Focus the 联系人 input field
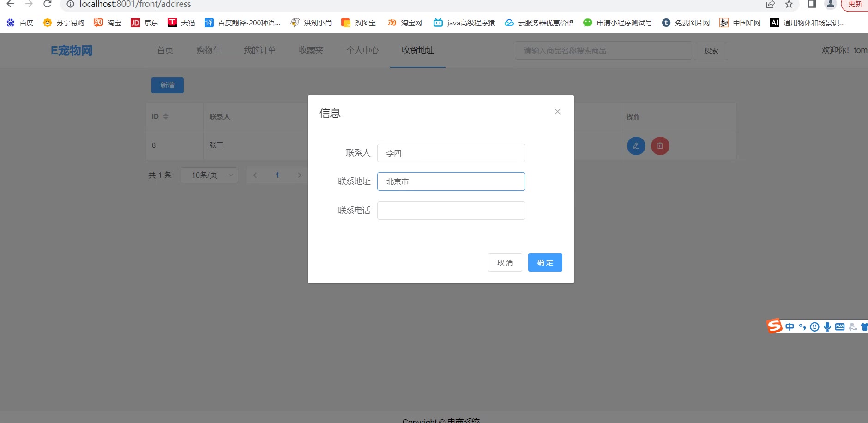Viewport: 868px width, 423px height. coord(451,153)
